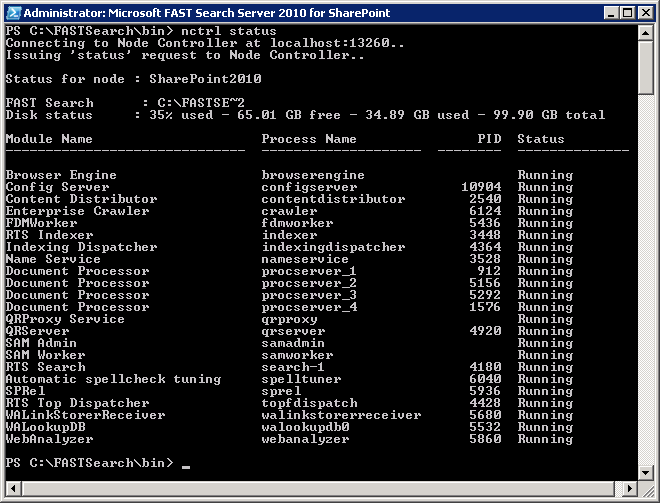Click the bottom 'PS C:\FASTSearch\bin>' prompt
660x503 pixels.
click(89, 463)
